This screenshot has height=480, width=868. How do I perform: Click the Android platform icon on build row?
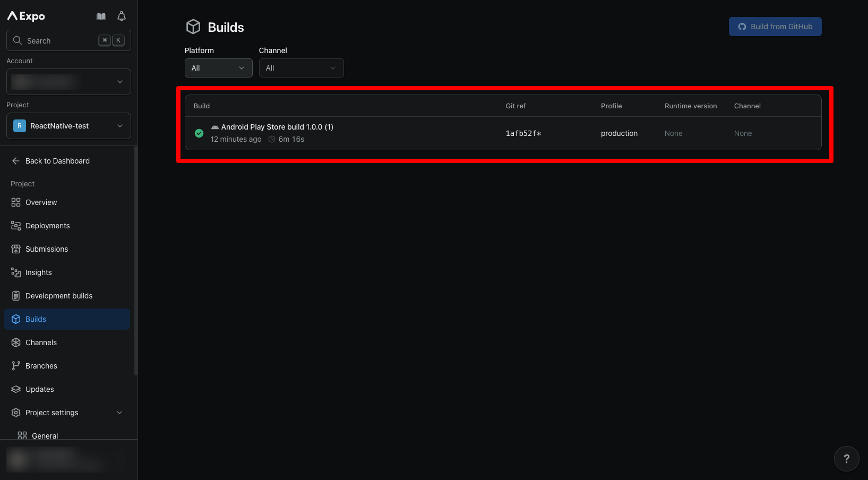pyautogui.click(x=214, y=127)
